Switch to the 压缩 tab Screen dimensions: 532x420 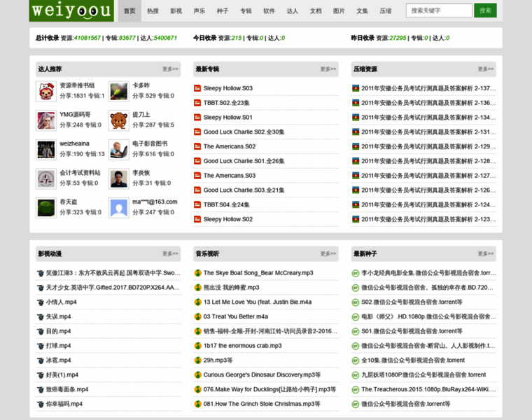386,11
